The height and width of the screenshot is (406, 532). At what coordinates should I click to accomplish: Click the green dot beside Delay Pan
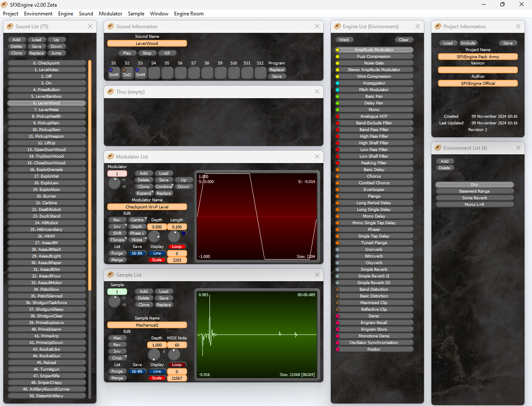(337, 103)
